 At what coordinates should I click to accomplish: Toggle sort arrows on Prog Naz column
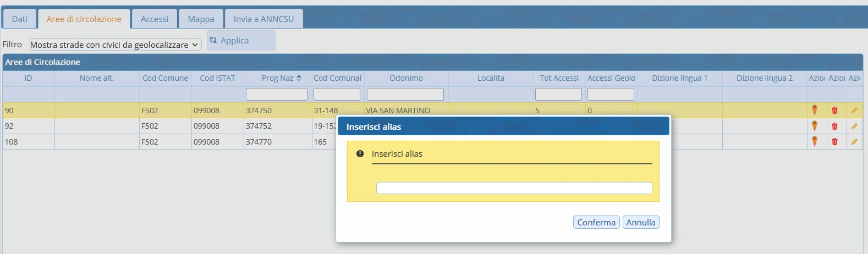coord(299,78)
